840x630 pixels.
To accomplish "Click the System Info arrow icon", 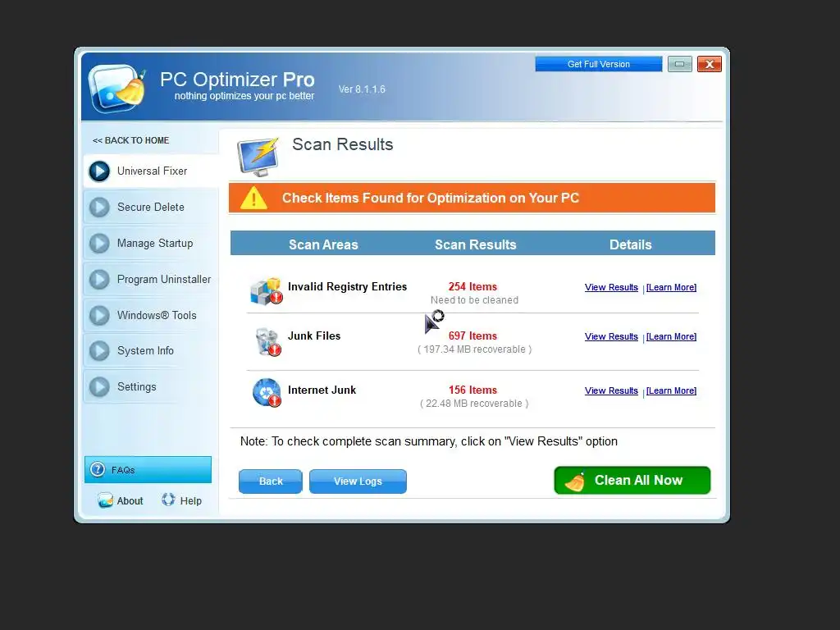I will pyautogui.click(x=99, y=351).
